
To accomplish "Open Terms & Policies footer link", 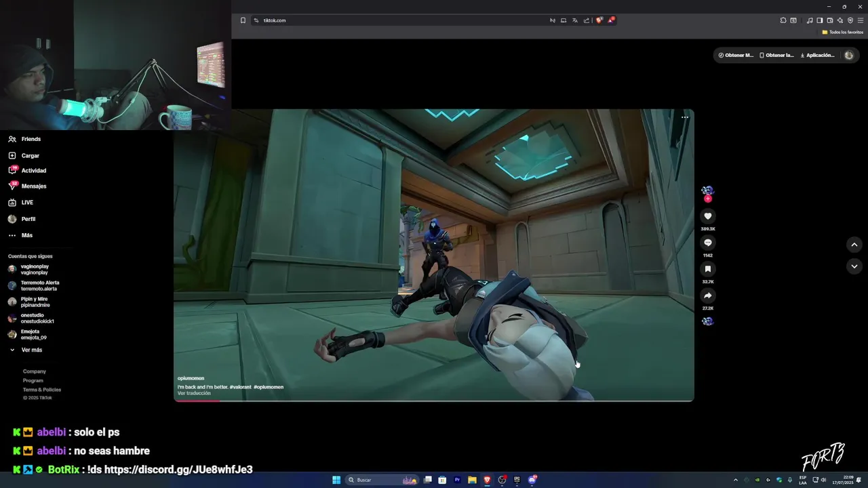I will tap(42, 390).
